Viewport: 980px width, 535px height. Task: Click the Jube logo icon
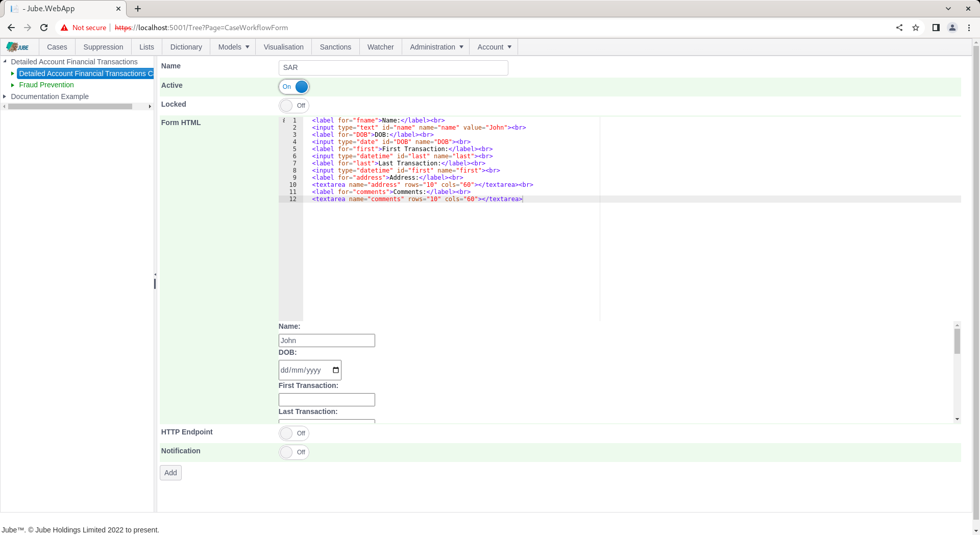(x=18, y=47)
